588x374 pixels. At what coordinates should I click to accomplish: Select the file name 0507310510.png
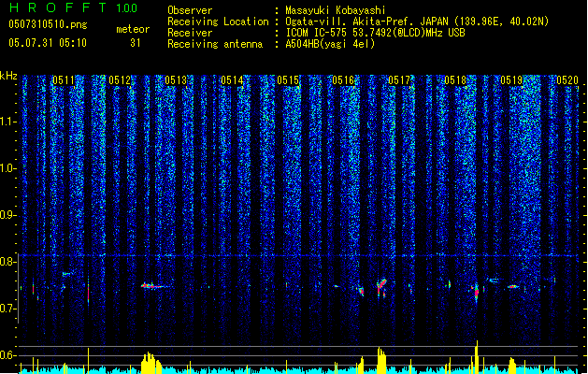[48, 24]
